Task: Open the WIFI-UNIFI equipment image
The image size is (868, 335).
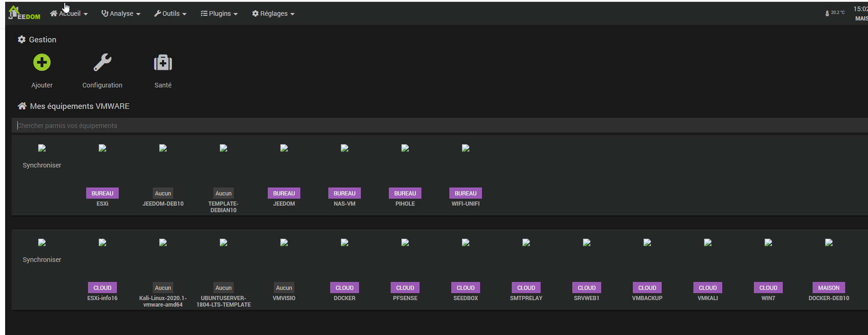Action: [x=466, y=148]
